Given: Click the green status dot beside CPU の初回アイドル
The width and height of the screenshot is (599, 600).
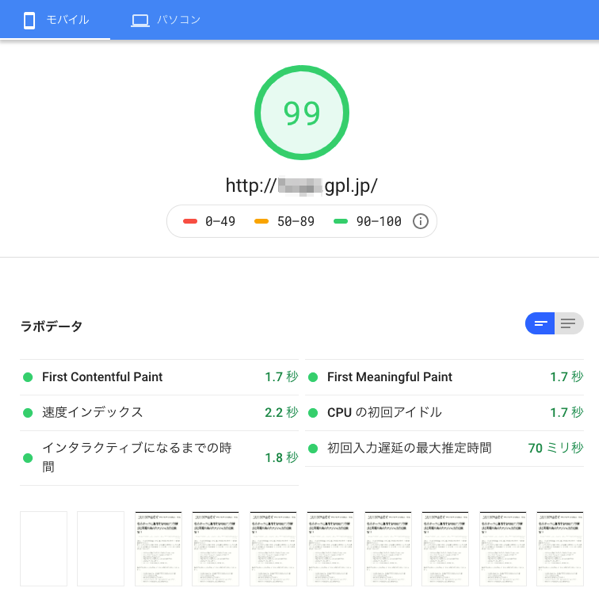Looking at the screenshot, I should click(x=313, y=413).
